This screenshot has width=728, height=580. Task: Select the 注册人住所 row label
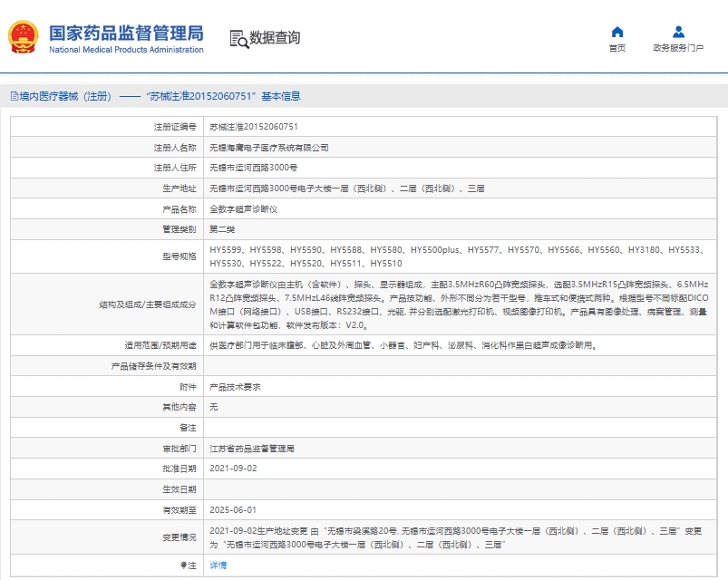tap(175, 168)
